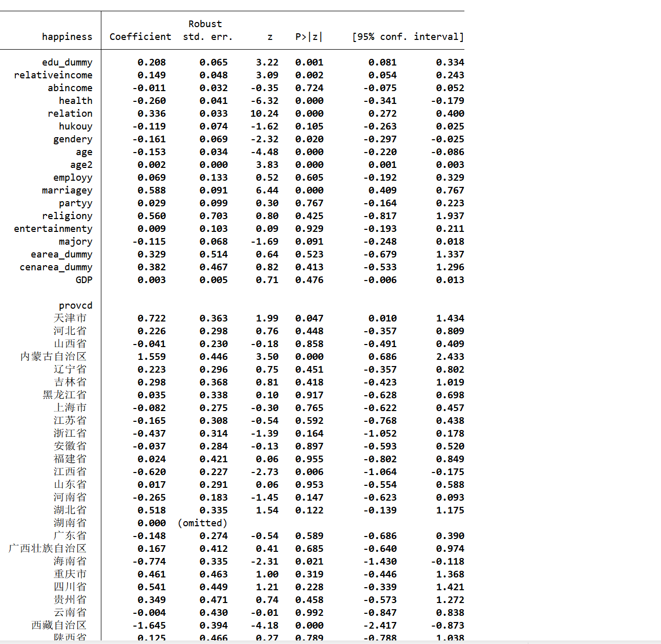This screenshot has width=661, height=644.
Task: Select the 四川省 province label
Action: pos(70,587)
